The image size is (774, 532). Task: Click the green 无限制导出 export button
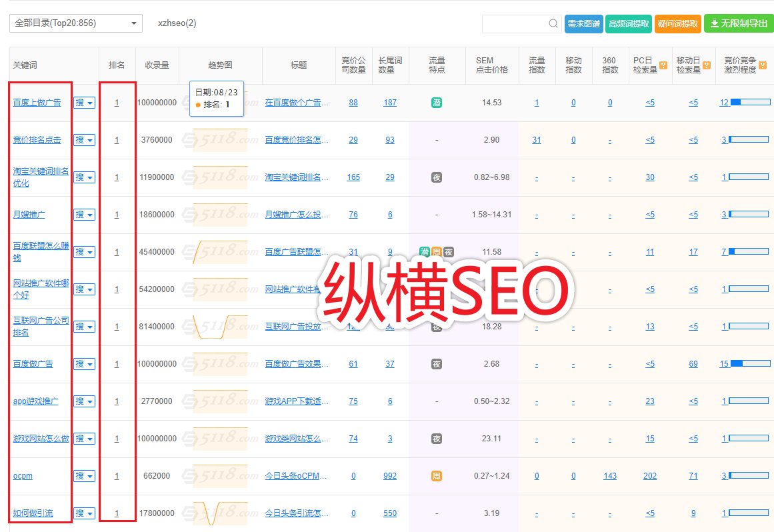point(739,23)
